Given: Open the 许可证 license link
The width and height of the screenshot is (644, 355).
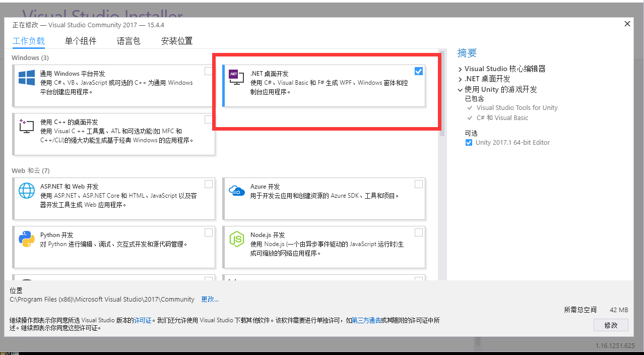Looking at the screenshot, I should [143, 320].
